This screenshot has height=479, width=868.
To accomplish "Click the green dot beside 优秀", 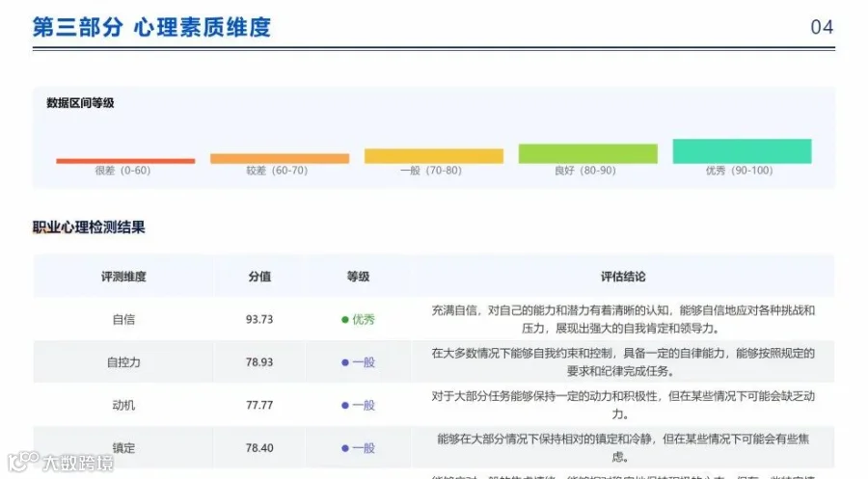I will pyautogui.click(x=345, y=320).
